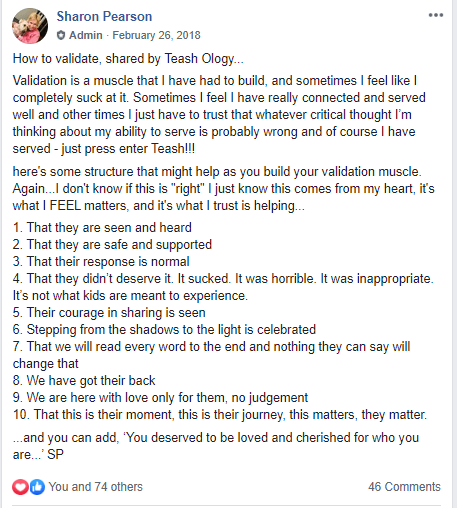Select list item 6 about stepping from shadows
This screenshot has width=457, height=508.
[164, 330]
